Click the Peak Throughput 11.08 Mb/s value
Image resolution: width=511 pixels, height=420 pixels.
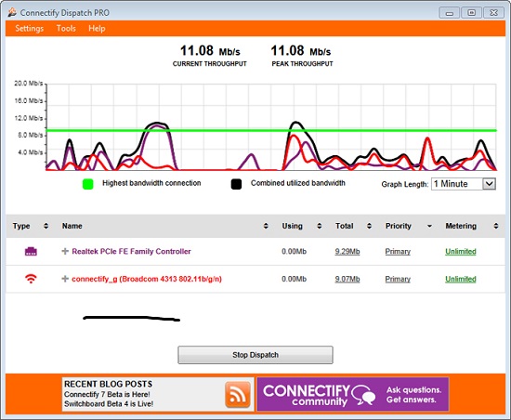[x=301, y=51]
